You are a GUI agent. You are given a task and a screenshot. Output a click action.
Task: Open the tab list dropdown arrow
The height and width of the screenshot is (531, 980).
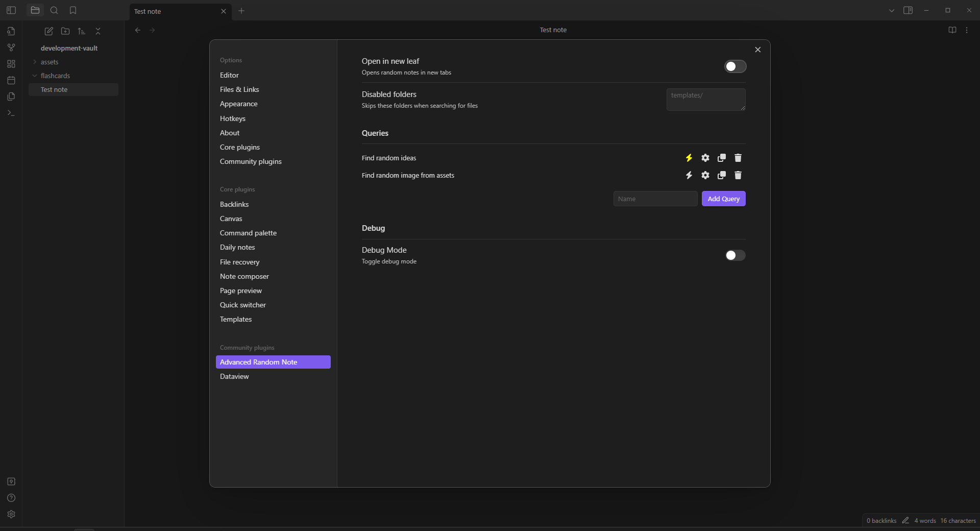(x=892, y=10)
